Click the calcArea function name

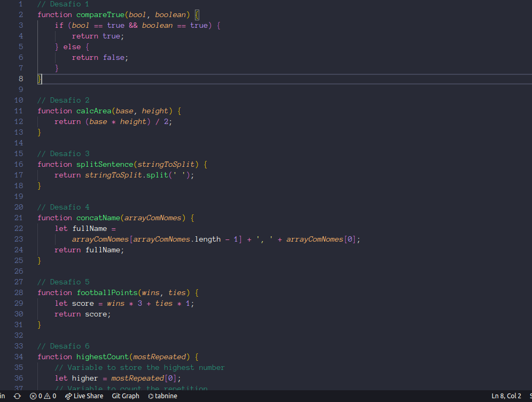(93, 111)
